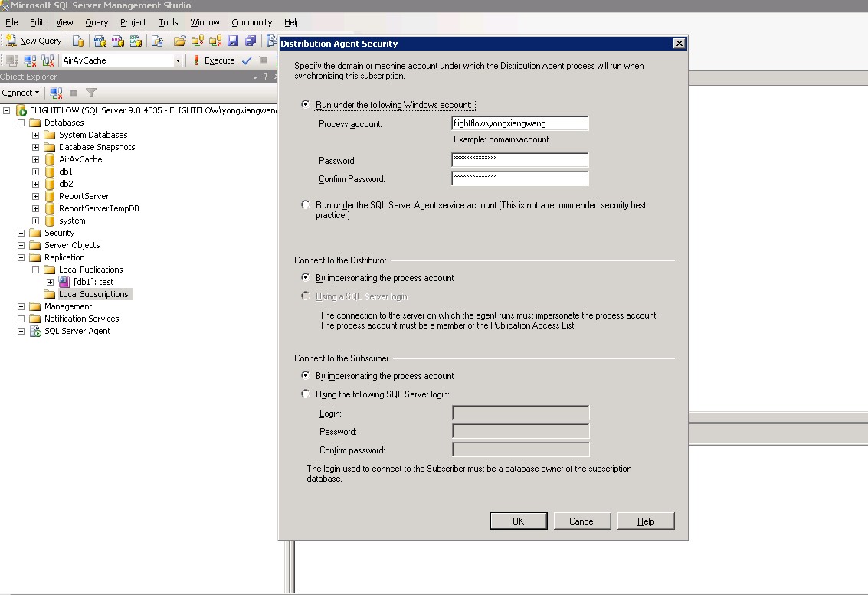The width and height of the screenshot is (868, 595).
Task: Click the blue Parse checkmark icon
Action: click(x=247, y=60)
